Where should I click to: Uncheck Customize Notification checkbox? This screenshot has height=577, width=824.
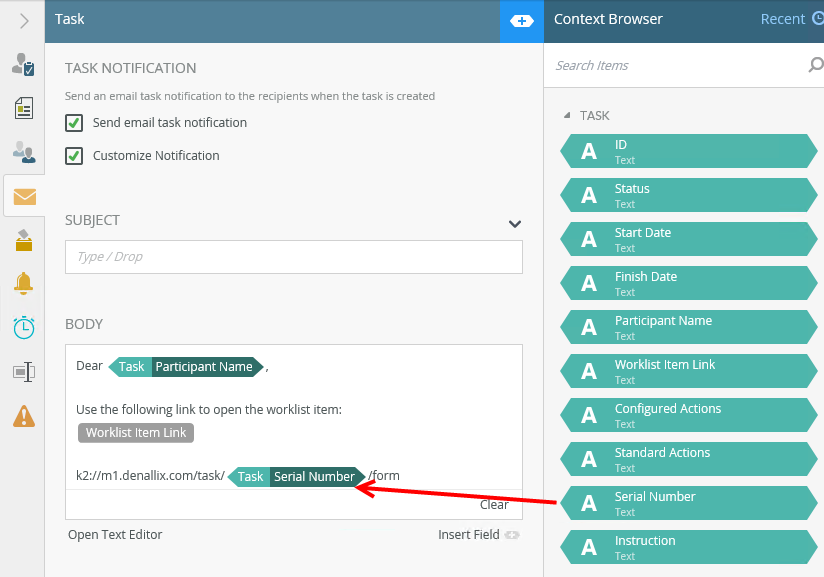pos(73,156)
